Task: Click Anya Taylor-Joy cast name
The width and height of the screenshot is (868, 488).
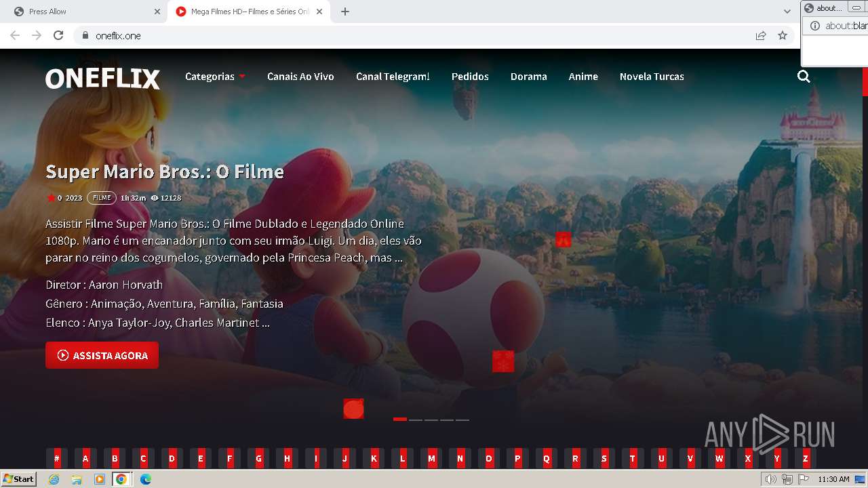Action: (129, 323)
